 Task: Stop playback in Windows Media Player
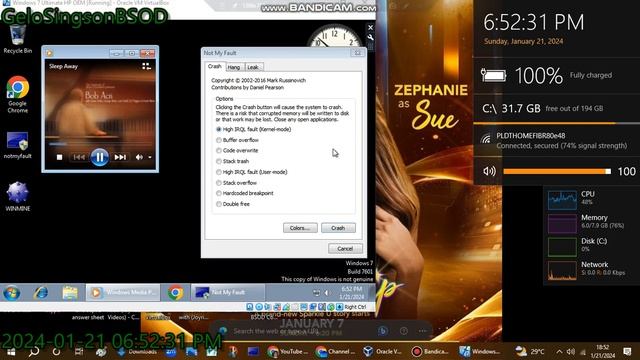click(x=60, y=157)
